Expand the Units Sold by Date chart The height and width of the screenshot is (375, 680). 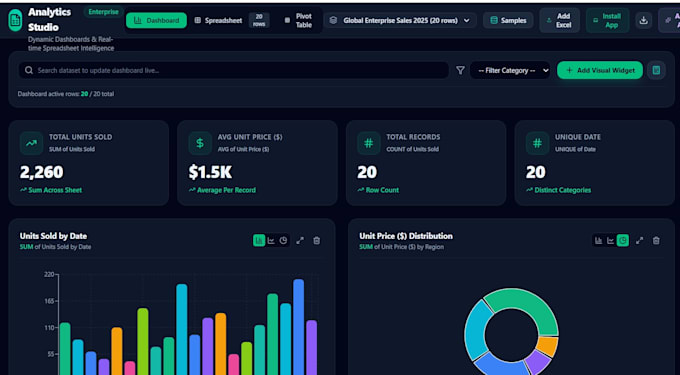(300, 241)
